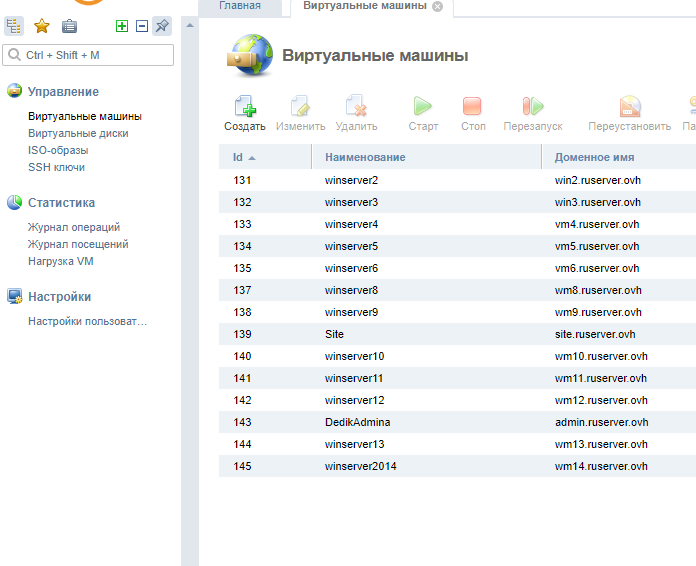Collapse the Управление section header
696x566 pixels.
click(62, 92)
